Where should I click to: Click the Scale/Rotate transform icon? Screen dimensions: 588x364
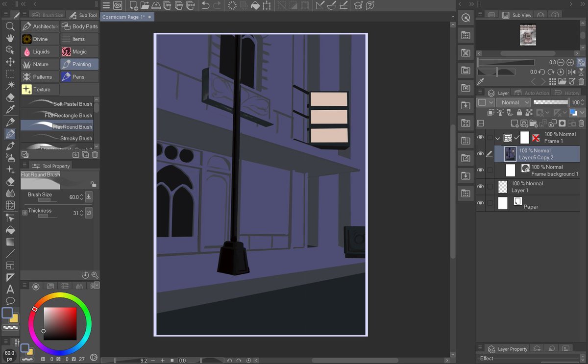coord(267,5)
